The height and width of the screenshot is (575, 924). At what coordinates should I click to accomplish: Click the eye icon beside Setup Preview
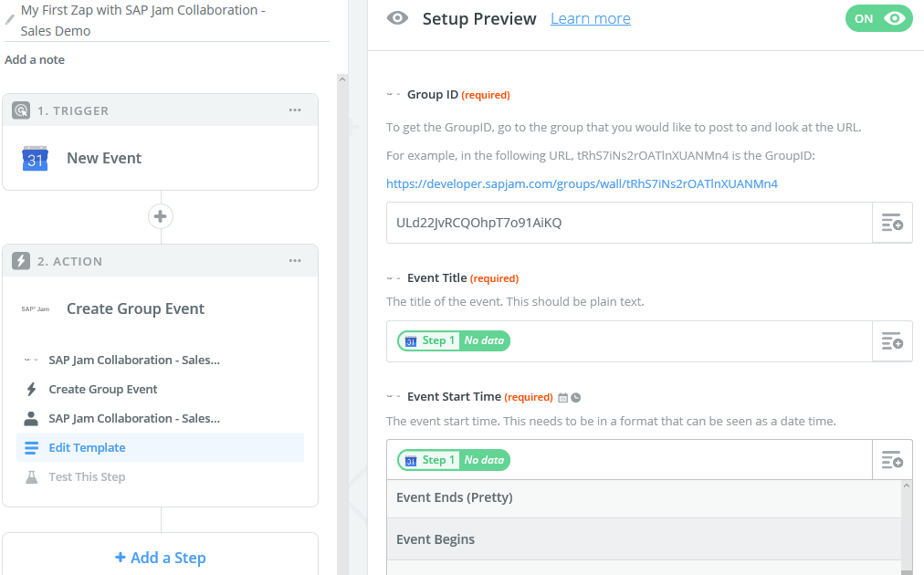click(397, 18)
